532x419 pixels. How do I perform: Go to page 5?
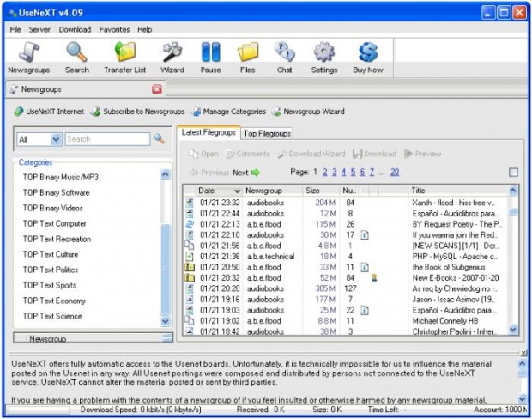(354, 172)
